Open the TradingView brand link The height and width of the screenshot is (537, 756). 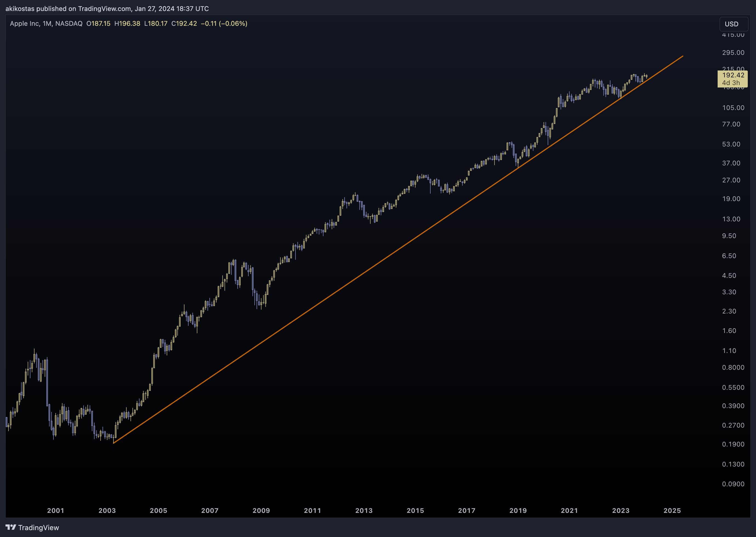point(32,527)
